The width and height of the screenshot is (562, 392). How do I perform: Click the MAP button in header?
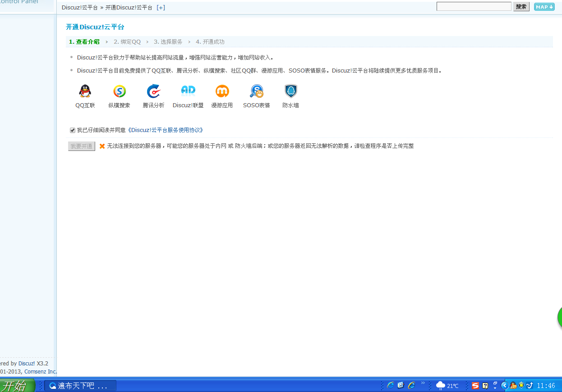(544, 7)
